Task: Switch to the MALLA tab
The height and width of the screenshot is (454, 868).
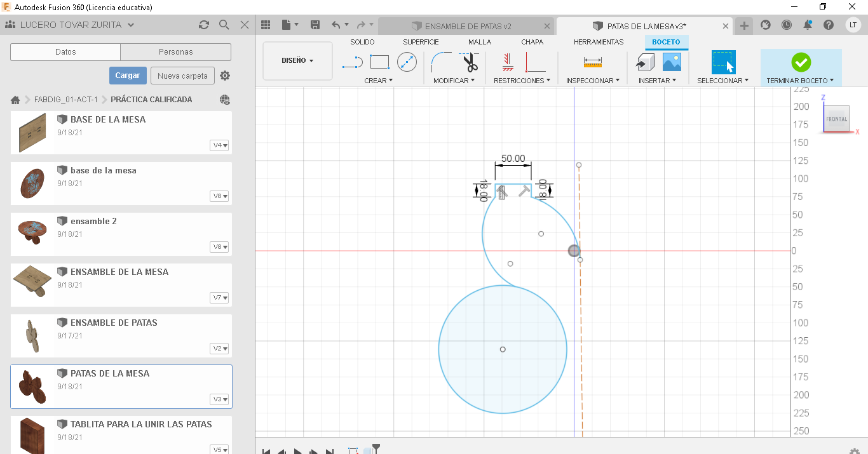Action: (480, 42)
